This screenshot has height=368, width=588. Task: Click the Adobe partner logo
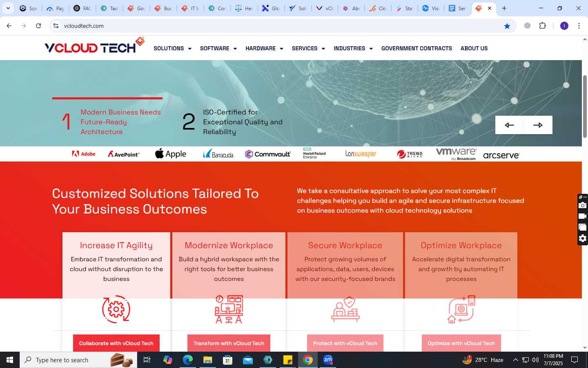point(84,154)
